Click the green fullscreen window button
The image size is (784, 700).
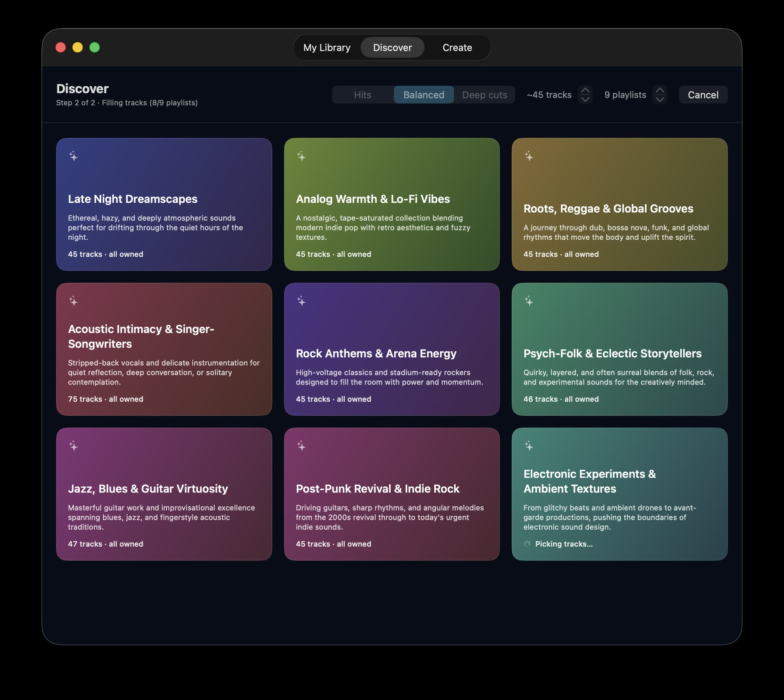(95, 48)
